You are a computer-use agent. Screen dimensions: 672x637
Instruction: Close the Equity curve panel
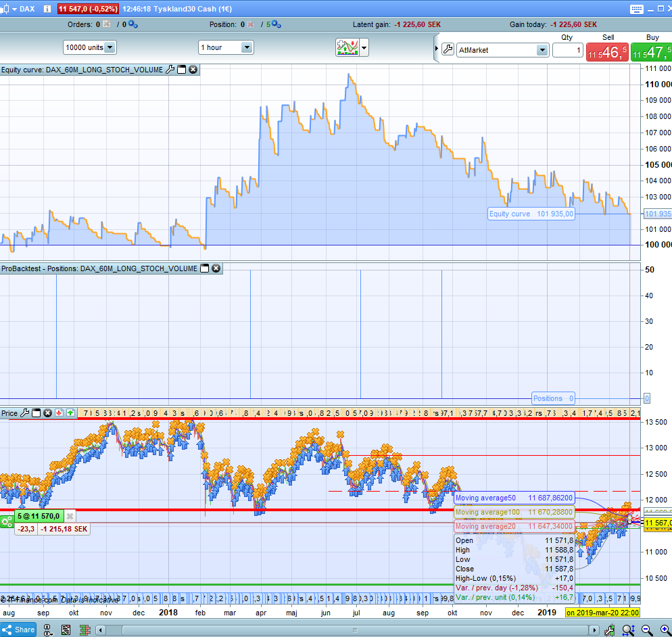193,70
